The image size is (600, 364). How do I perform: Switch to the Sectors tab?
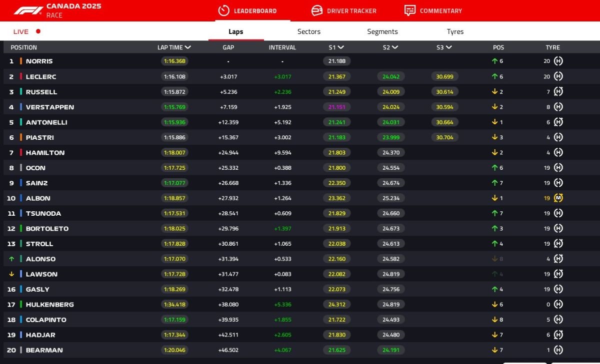point(308,31)
